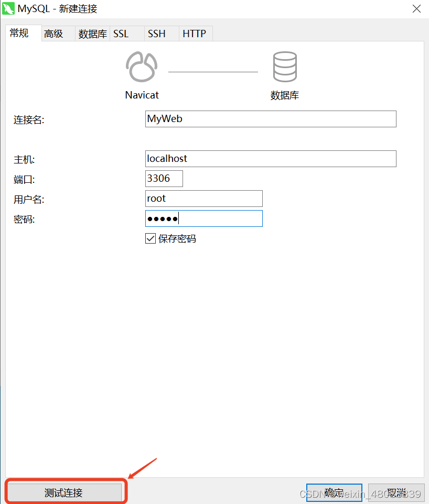Screen dimensions: 429x504
Task: Click the 端口 field showing 3306
Action: 164,179
